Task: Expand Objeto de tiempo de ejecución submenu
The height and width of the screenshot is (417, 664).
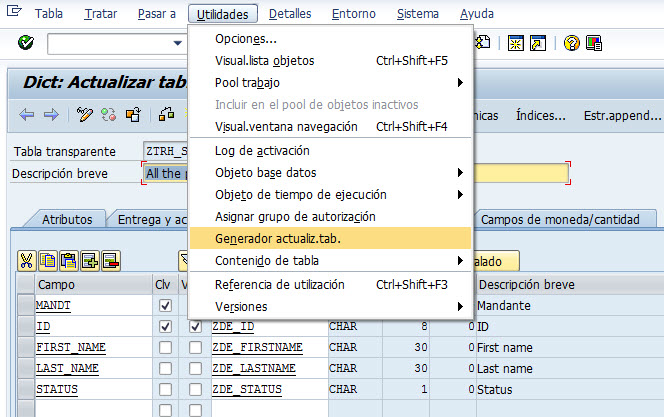Action: pyautogui.click(x=460, y=194)
